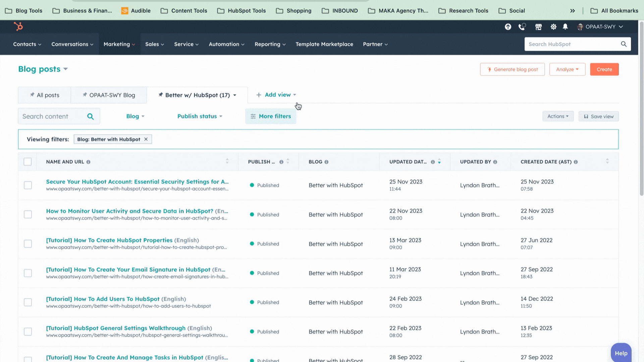Click the info icon beside Created Date
Viewport: 644px width, 362px height.
click(576, 162)
